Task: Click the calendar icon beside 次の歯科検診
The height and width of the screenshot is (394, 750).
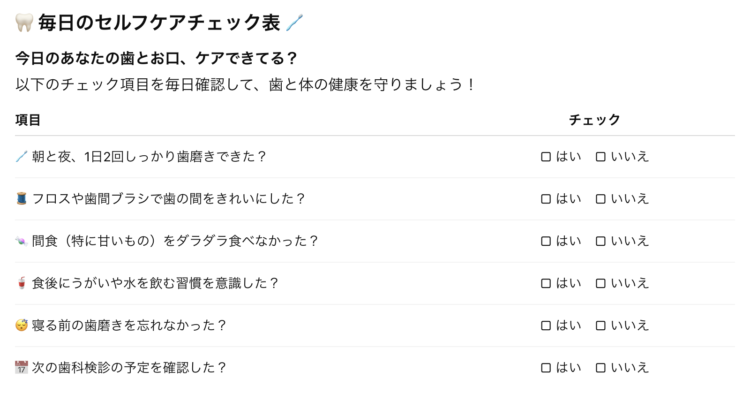Action: (22, 367)
